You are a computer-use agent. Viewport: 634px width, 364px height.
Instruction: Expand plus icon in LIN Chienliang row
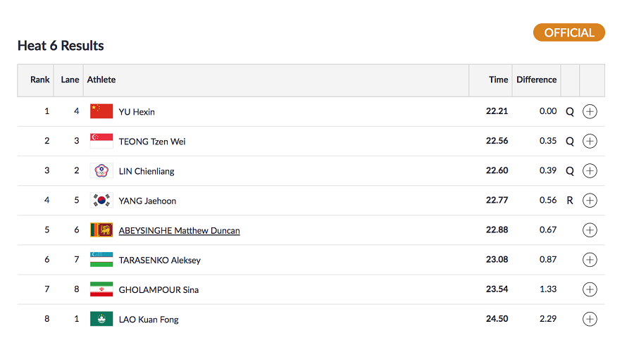(590, 170)
